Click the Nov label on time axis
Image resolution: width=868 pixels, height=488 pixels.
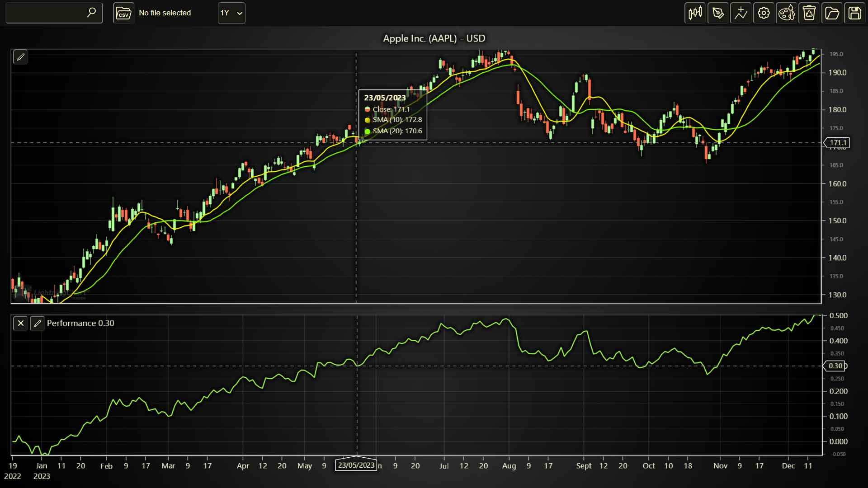pyautogui.click(x=720, y=466)
